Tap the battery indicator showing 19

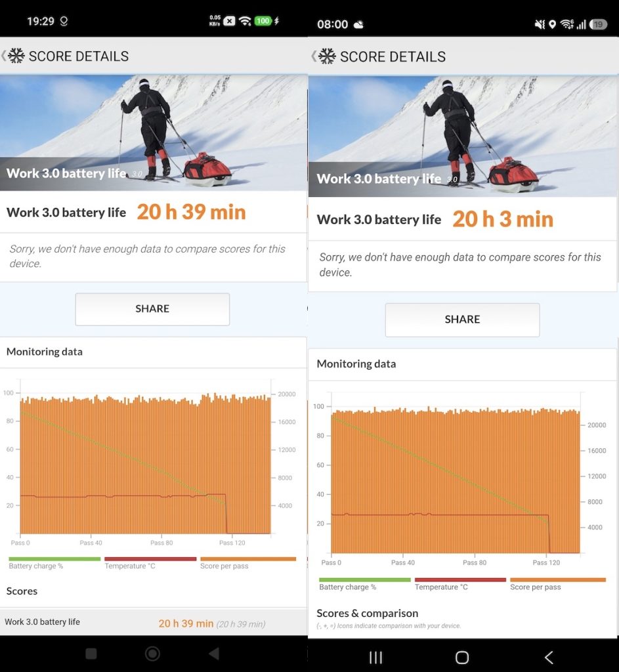(x=597, y=24)
